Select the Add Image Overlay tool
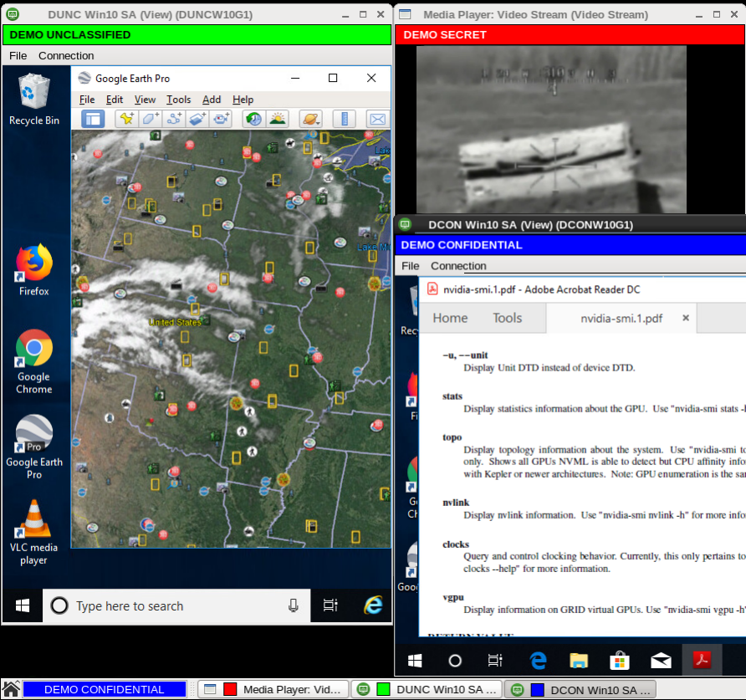The width and height of the screenshot is (746, 700). [x=197, y=119]
